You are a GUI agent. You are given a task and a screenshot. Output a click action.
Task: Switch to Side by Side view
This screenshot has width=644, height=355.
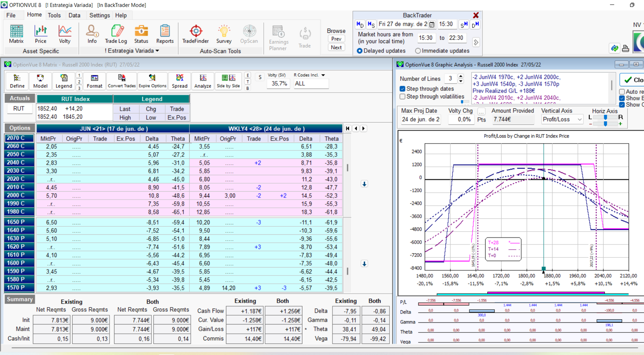point(228,81)
